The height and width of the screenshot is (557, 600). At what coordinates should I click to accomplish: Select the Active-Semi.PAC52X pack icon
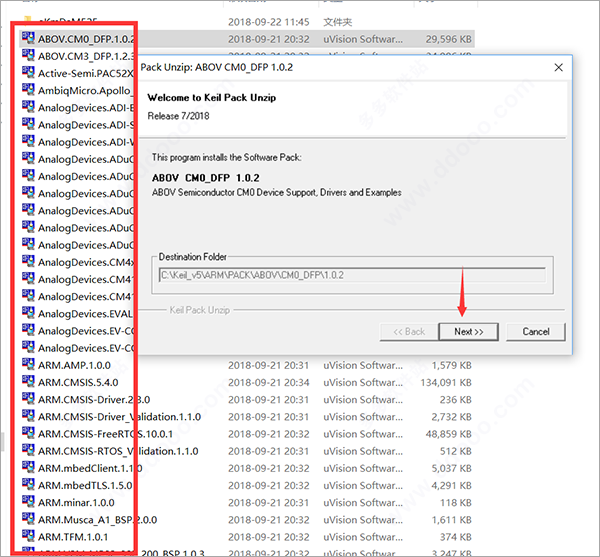click(x=28, y=73)
